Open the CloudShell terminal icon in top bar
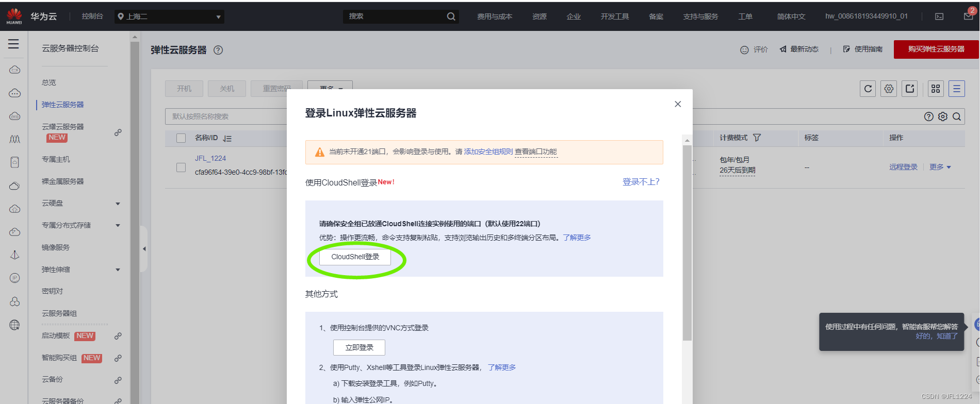 [939, 16]
